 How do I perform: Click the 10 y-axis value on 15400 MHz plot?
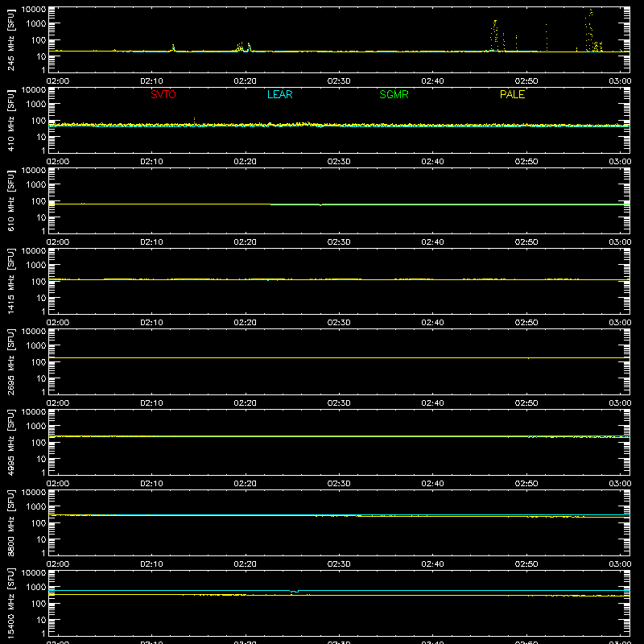click(42, 620)
